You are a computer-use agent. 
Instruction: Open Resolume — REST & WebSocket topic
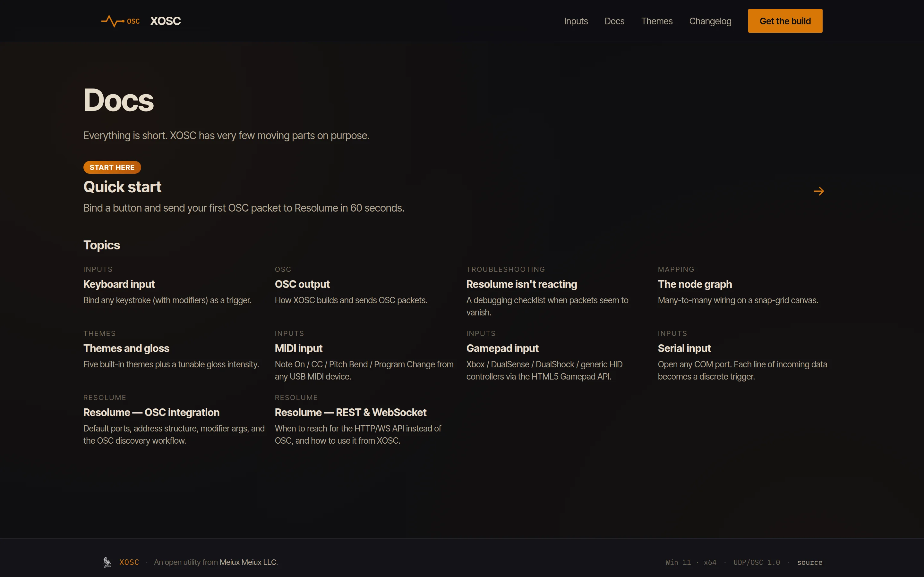350,413
